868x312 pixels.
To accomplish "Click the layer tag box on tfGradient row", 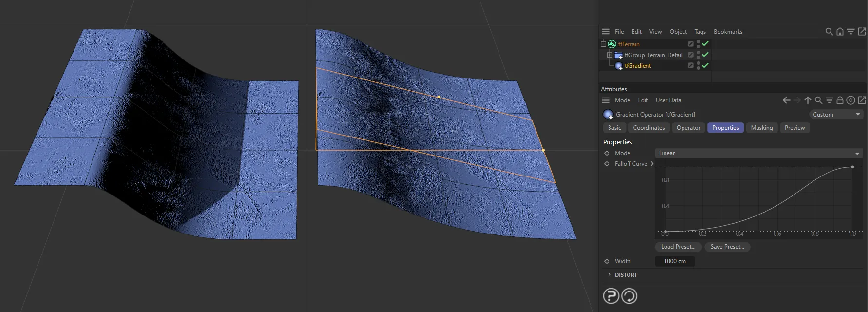I will coord(690,65).
